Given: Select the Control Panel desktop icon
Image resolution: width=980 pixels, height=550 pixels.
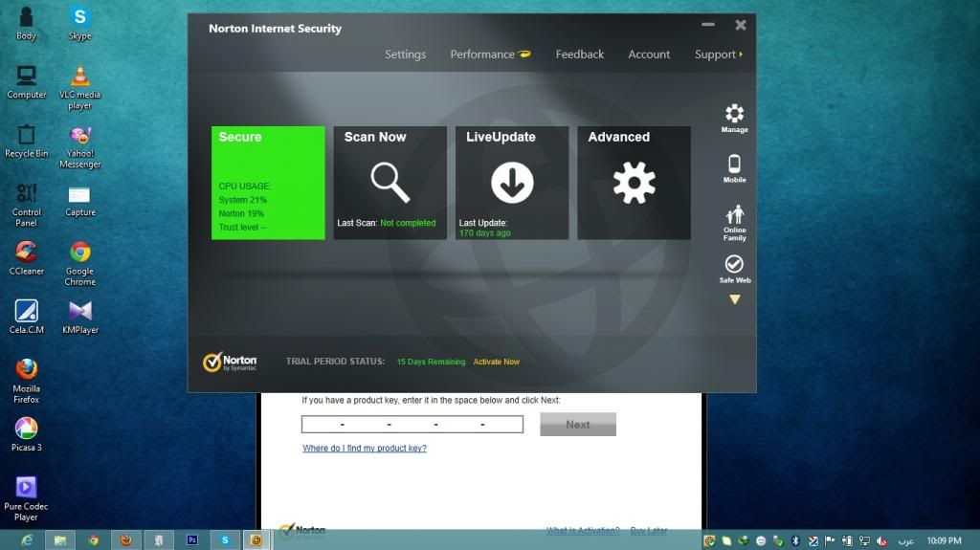Looking at the screenshot, I should pos(26,205).
